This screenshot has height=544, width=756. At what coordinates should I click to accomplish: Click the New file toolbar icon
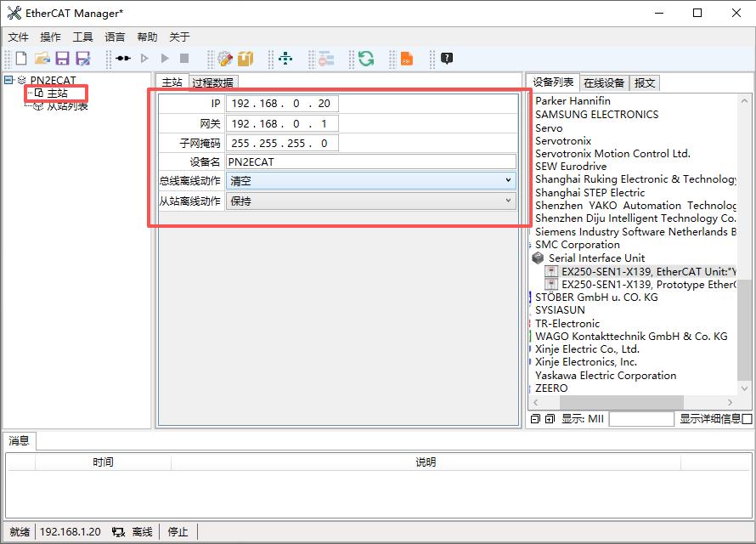click(21, 59)
